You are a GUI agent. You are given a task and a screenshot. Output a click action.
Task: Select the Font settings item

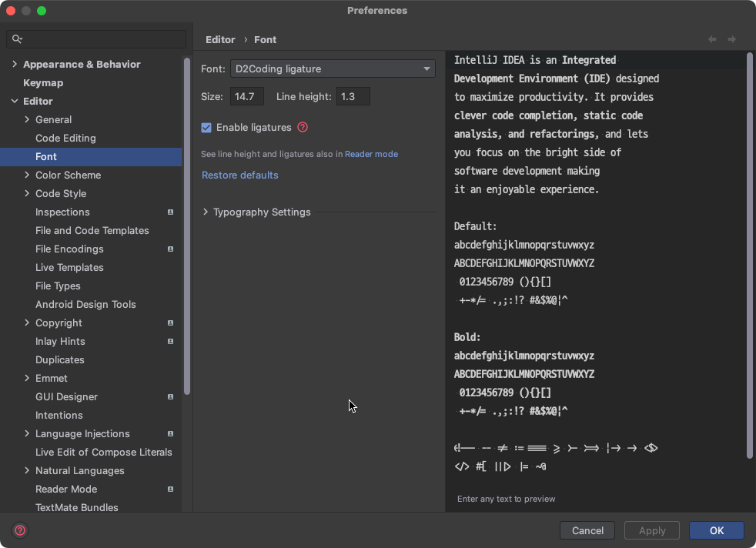[91, 157]
